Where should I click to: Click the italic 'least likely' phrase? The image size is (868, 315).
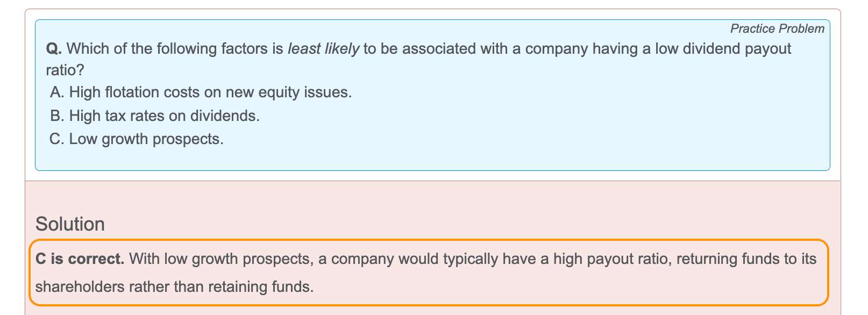coord(323,48)
